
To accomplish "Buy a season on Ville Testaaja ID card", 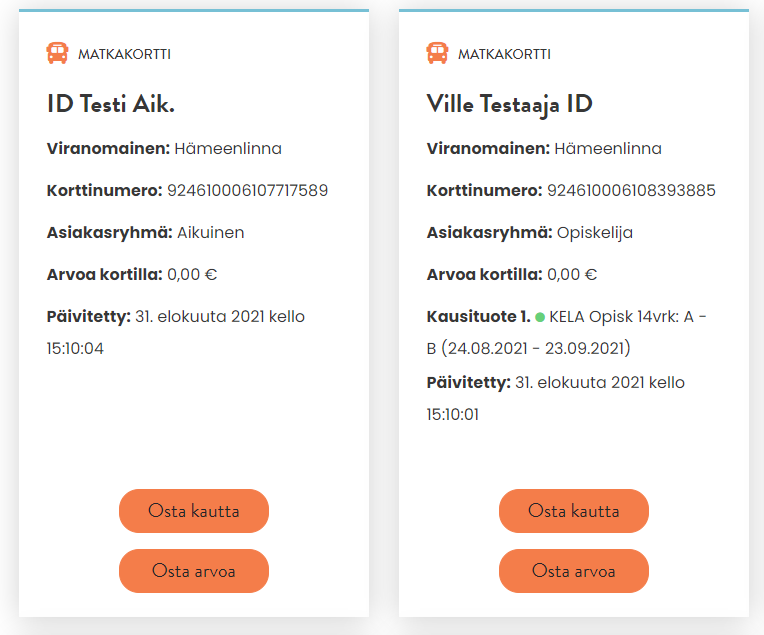I will coord(573,511).
